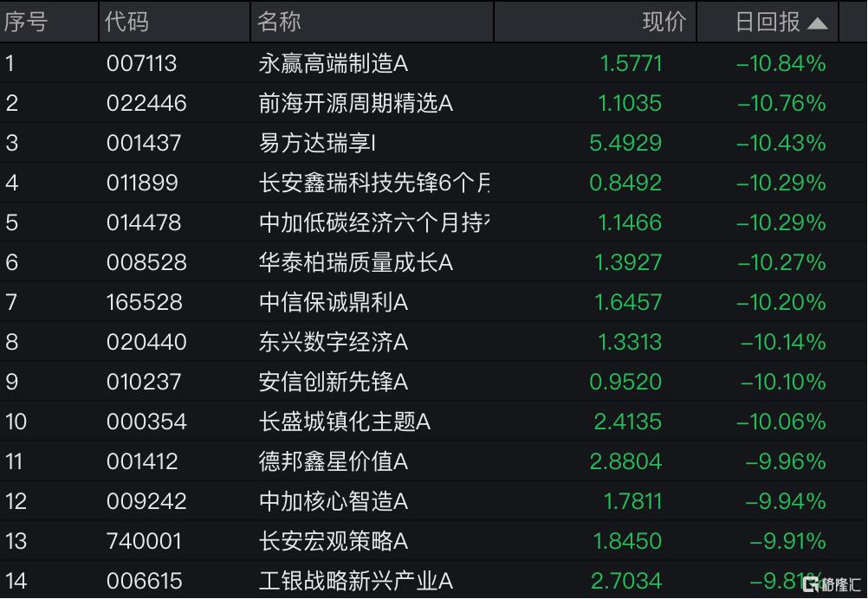
Task: Click daily return -9.91%
Action: pyautogui.click(x=787, y=542)
